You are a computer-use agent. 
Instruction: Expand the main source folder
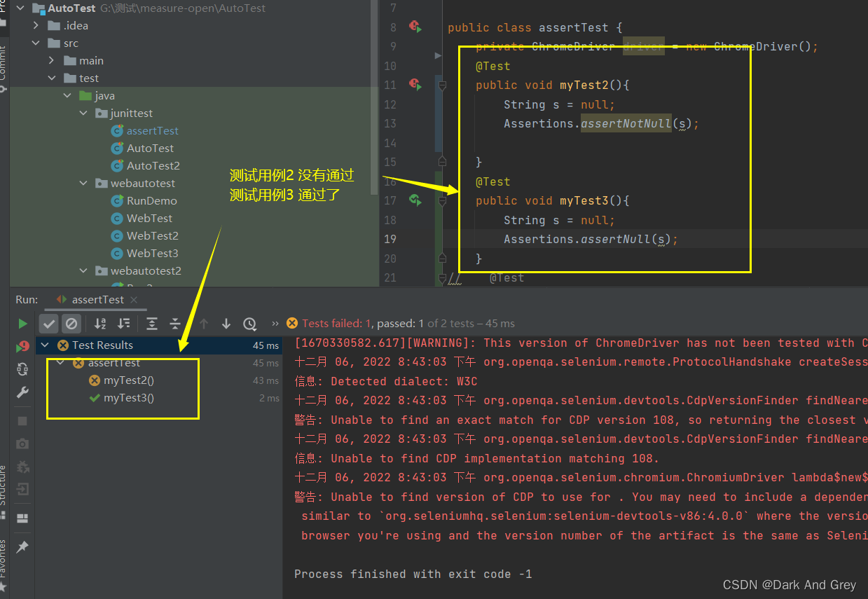coord(52,61)
